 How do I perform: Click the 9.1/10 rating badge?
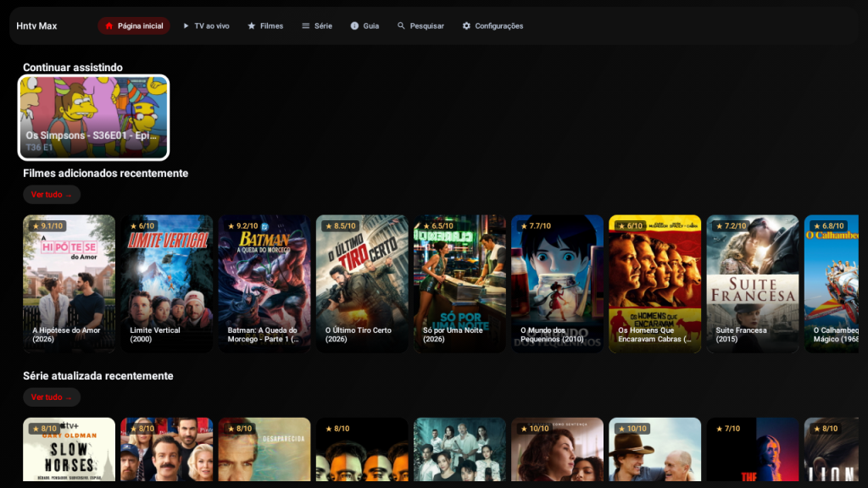(x=47, y=225)
